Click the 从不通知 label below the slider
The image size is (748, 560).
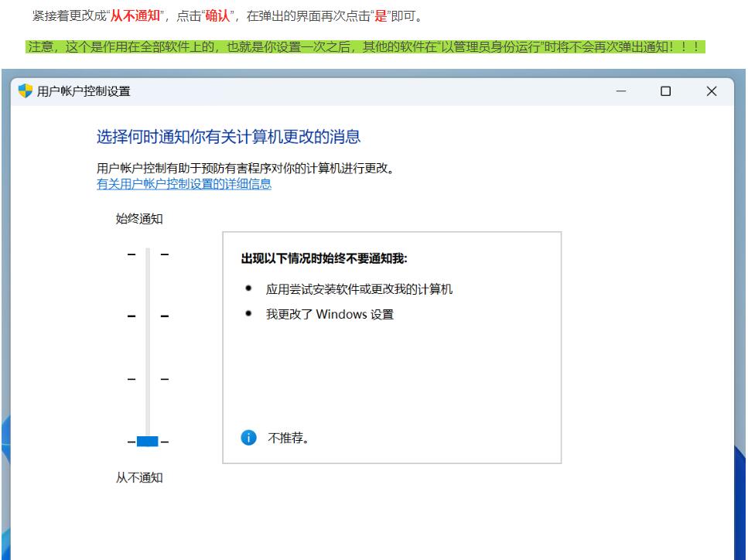[139, 477]
